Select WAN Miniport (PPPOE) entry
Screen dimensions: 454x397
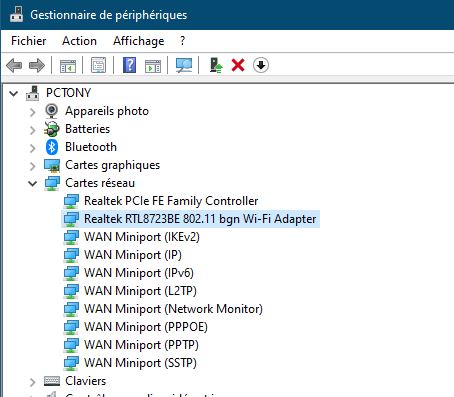[x=146, y=327]
